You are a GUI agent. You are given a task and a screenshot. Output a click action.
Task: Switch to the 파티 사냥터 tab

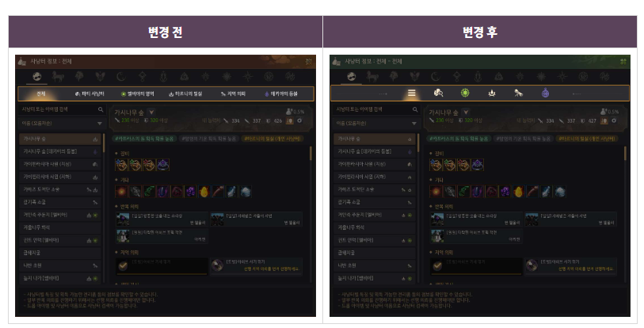(x=90, y=93)
